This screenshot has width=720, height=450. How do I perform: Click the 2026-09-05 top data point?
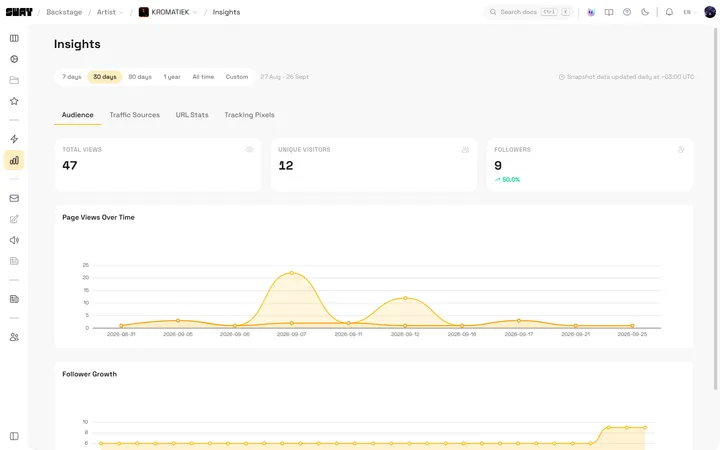pos(178,321)
